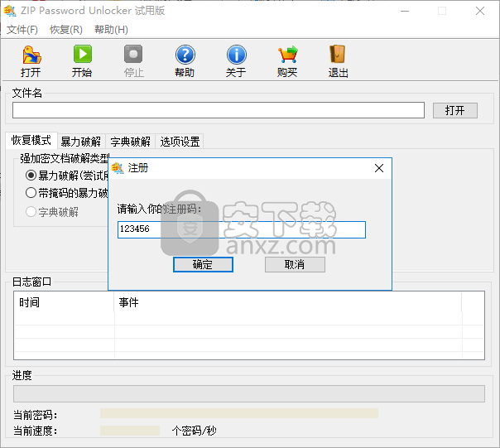Click the 购买 shopping cart icon
Image resolution: width=500 pixels, height=448 pixels.
click(x=287, y=55)
